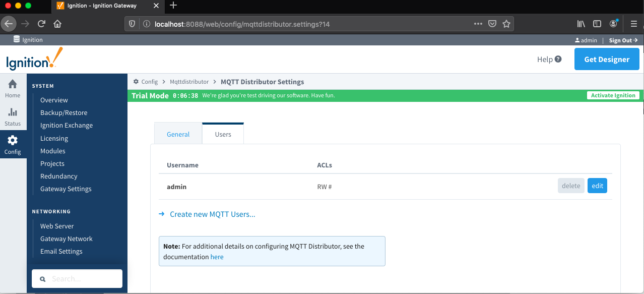
Task: Click the Get Designer button
Action: 607,59
